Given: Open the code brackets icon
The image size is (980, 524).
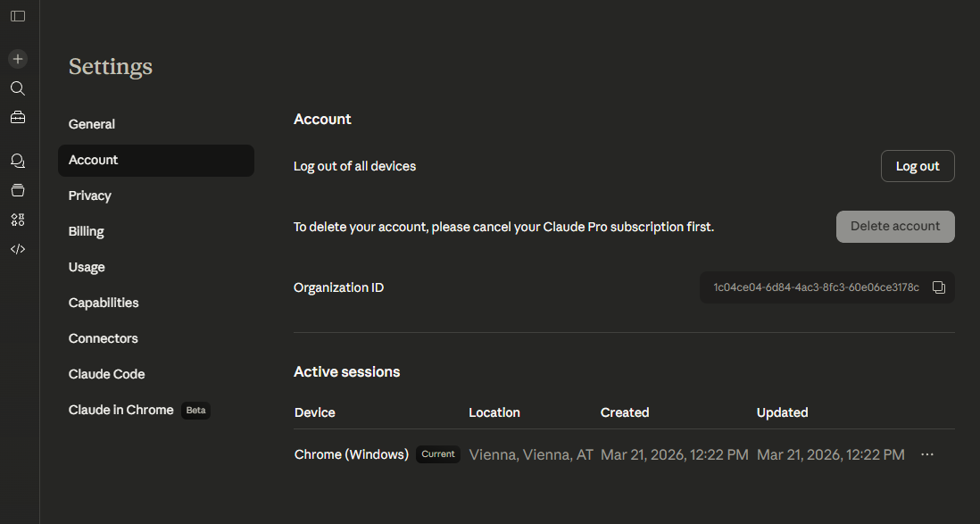Looking at the screenshot, I should coord(18,249).
